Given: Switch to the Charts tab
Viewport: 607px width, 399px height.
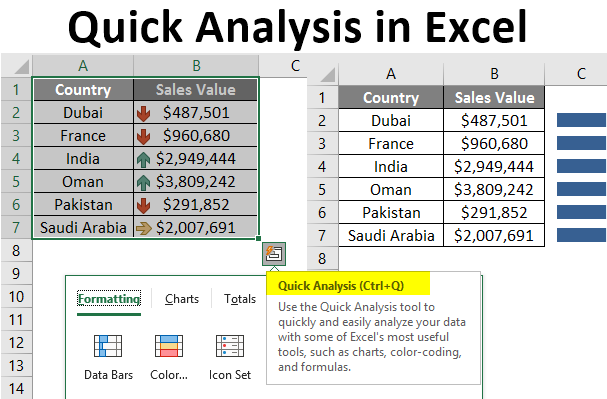Looking at the screenshot, I should [x=182, y=299].
